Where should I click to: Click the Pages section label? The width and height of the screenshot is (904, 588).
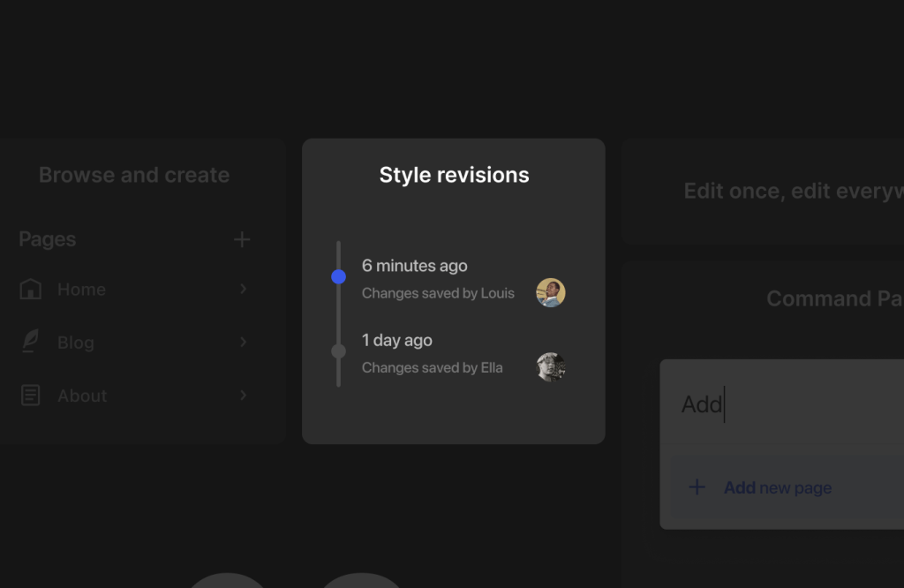coord(47,238)
